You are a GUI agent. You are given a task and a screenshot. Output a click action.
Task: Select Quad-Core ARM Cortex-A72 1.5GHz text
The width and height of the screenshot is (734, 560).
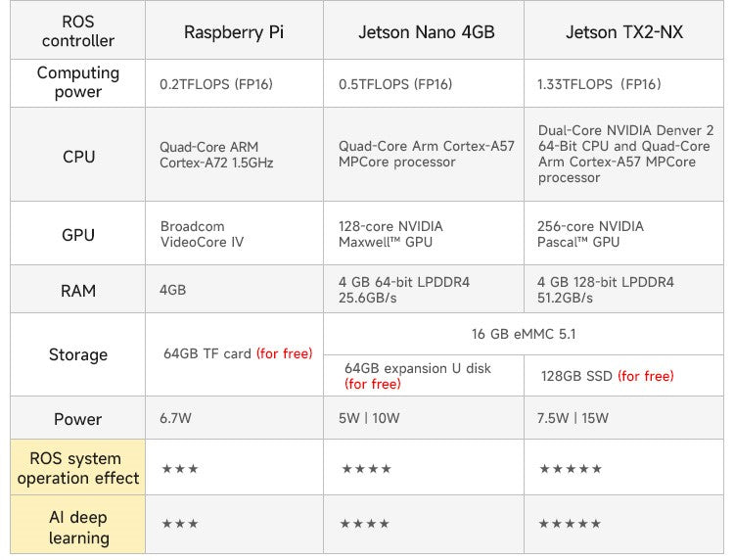click(216, 155)
